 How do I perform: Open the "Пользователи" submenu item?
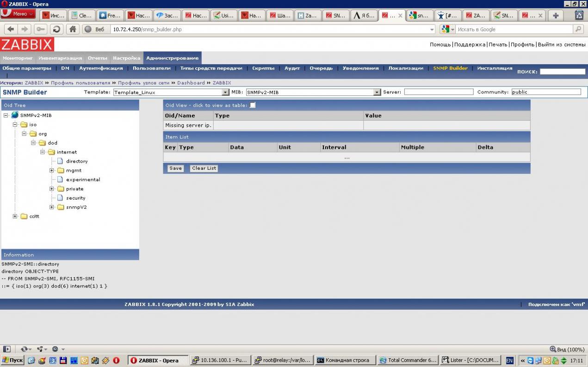(152, 68)
